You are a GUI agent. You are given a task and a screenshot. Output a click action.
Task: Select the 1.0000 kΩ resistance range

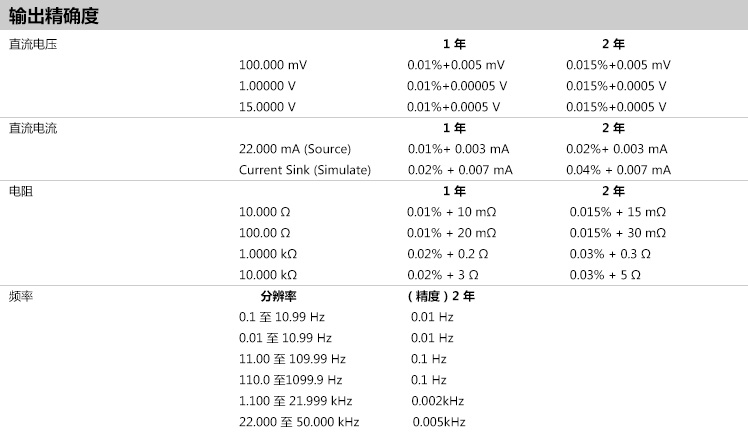pyautogui.click(x=268, y=254)
